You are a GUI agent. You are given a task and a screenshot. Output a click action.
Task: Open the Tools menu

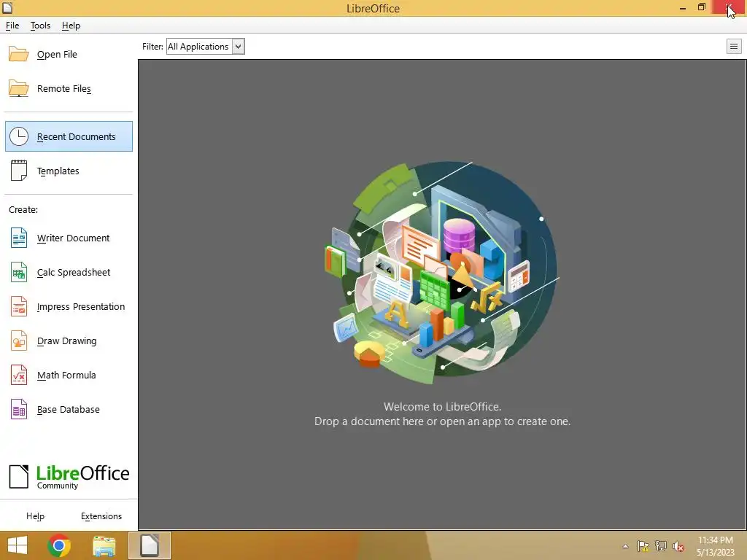[40, 26]
